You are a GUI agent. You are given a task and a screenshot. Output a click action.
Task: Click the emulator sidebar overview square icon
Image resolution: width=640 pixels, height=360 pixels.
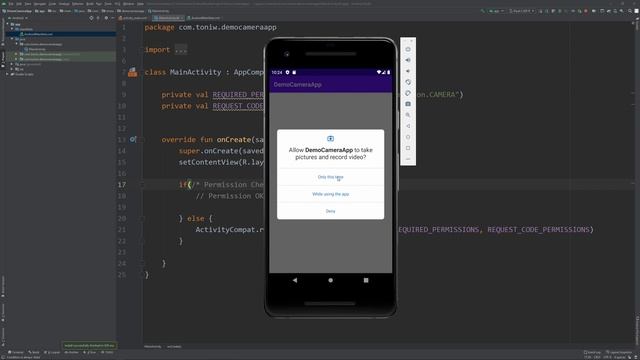408,148
